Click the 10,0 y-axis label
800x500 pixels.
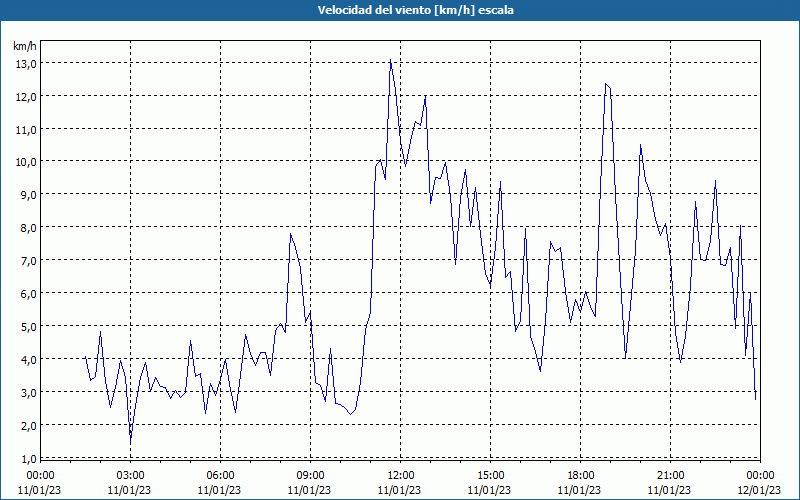[x=27, y=162]
